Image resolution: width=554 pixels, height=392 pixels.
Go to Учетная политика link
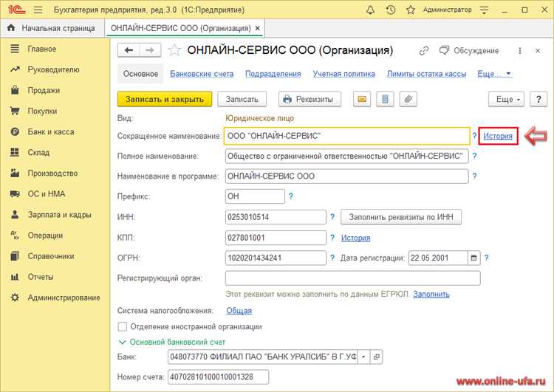pos(343,74)
